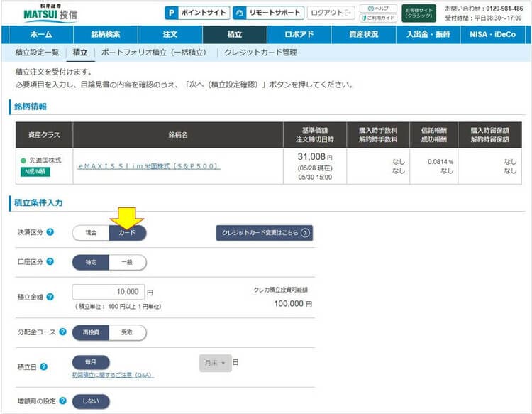
Task: Click 銘柄名 column header
Action: coord(178,134)
